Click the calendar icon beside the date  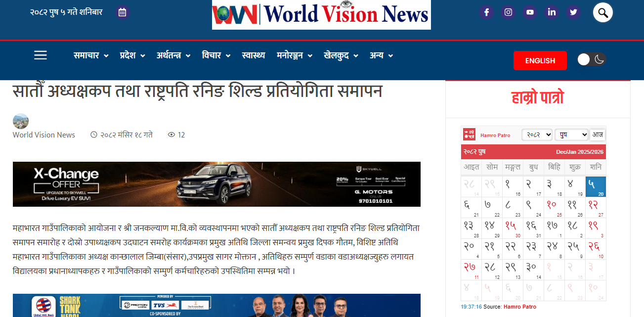click(x=122, y=12)
